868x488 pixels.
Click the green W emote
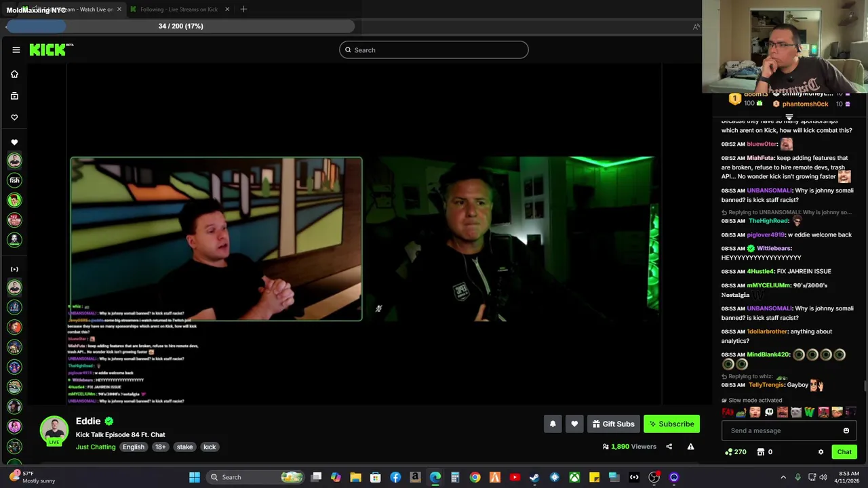[x=810, y=412]
